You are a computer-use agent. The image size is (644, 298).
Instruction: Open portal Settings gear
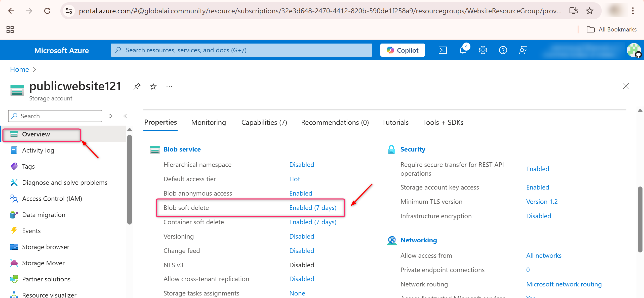coord(483,50)
